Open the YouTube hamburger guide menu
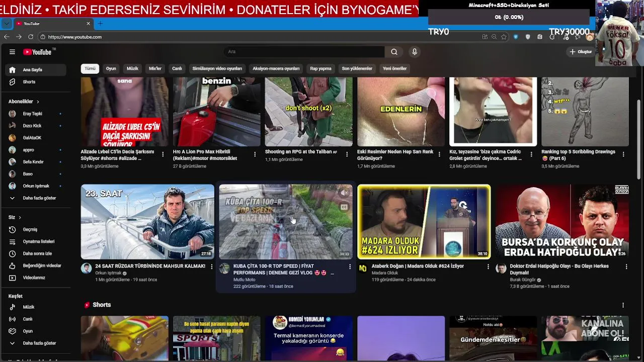Screen dimensions: 644x362 [12, 52]
